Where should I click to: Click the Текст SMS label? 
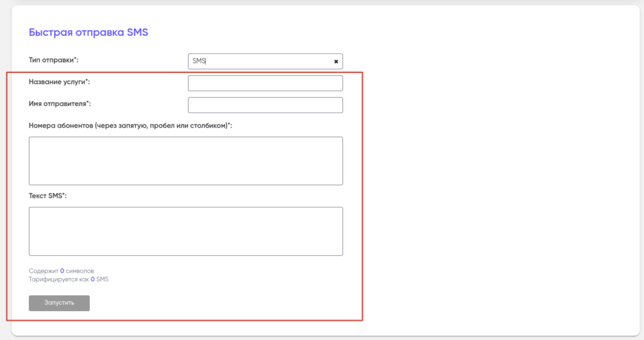tap(46, 196)
